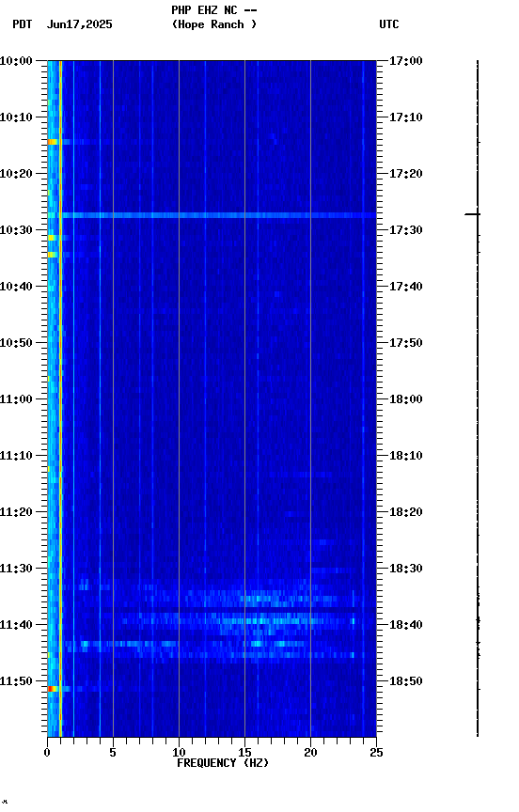
Task: Click the 5 Hz frequency tick label
Action: coord(113,753)
